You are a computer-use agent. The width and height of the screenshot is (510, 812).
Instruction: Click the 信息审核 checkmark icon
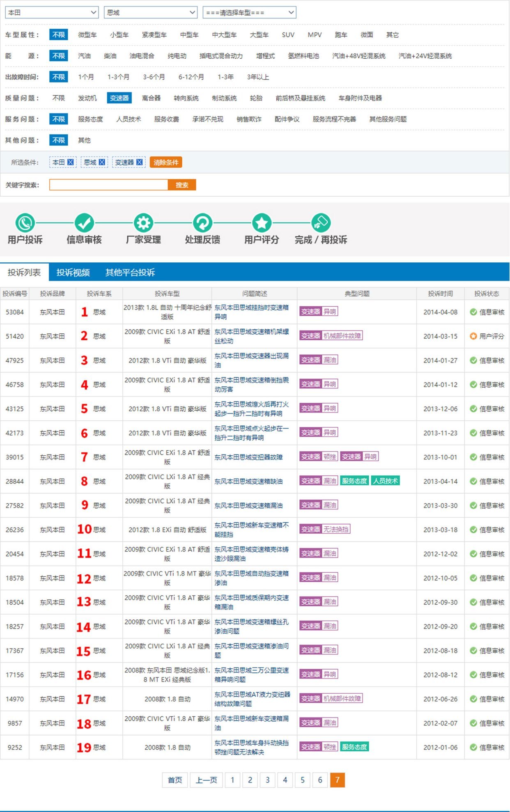pyautogui.click(x=84, y=223)
